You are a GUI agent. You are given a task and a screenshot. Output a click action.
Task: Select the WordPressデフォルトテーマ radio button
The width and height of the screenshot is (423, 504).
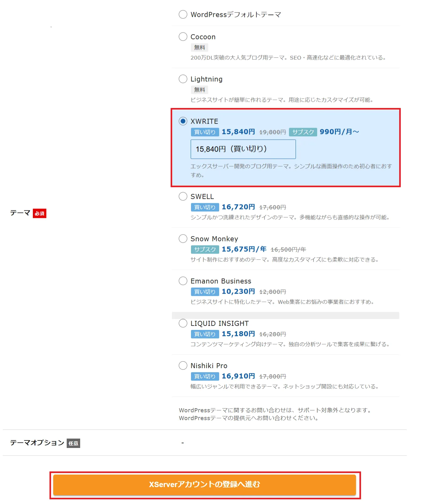[x=183, y=14]
